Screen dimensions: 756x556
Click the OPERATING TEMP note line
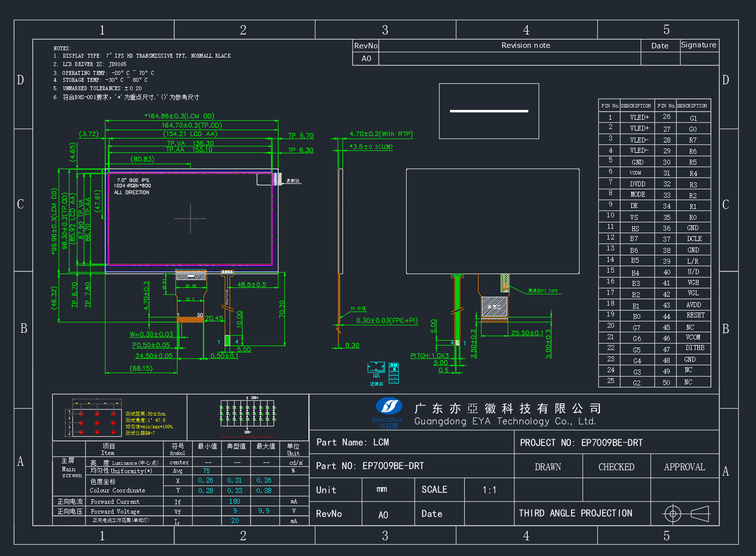(x=103, y=73)
